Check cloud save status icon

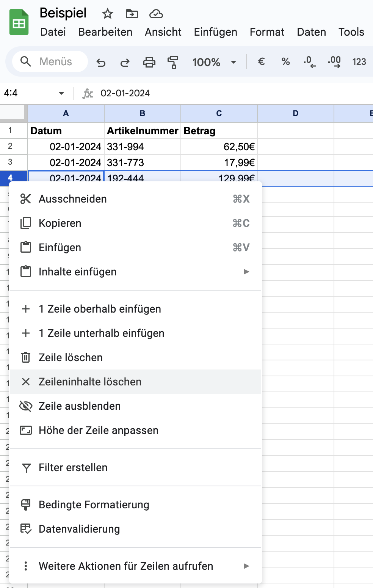[156, 14]
